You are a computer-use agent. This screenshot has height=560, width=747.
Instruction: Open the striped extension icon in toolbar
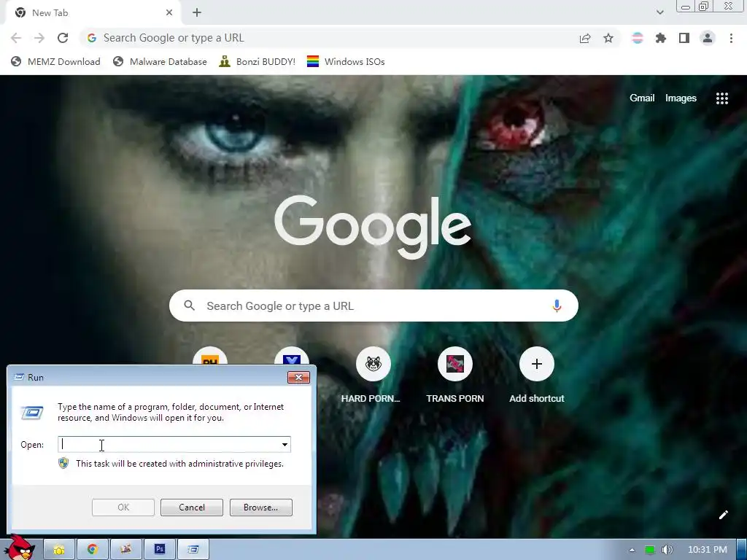point(638,38)
